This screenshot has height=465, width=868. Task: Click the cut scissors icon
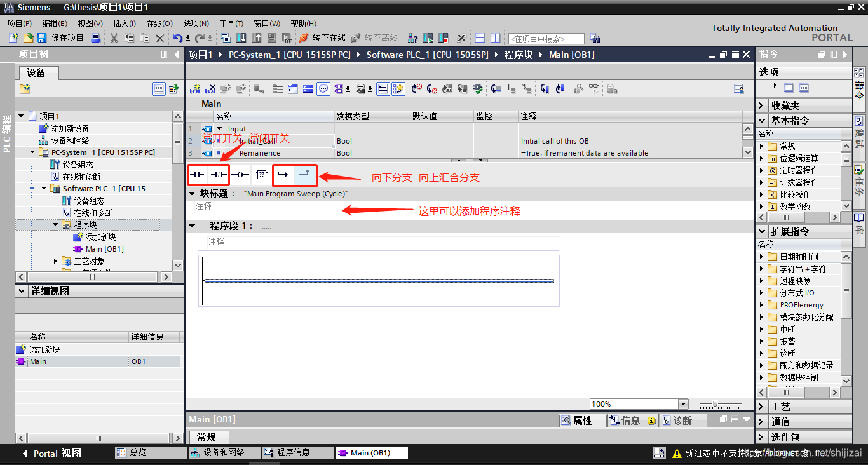pos(114,38)
